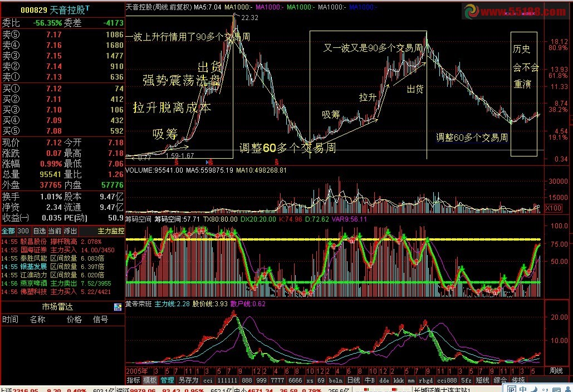
Task: Select the 300 tab
Action: pyautogui.click(x=22, y=231)
